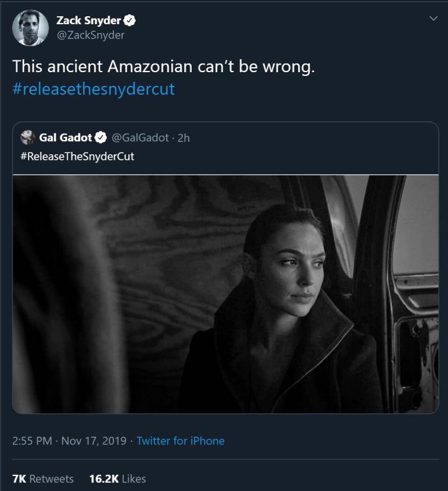Screen dimensions: 448x491
Task: View the 16.2K Likes list
Action: tap(118, 479)
